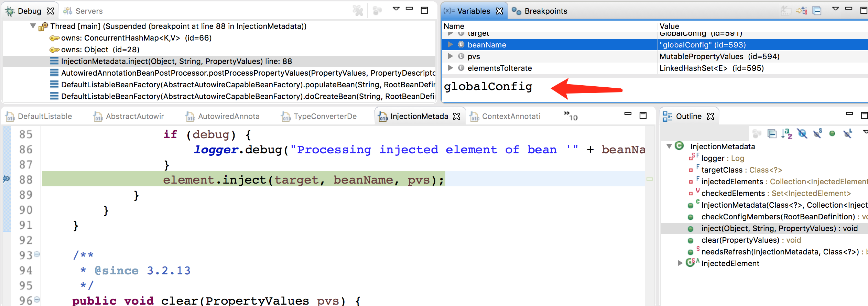Expand the beanName variable row
The image size is (868, 306).
[450, 44]
